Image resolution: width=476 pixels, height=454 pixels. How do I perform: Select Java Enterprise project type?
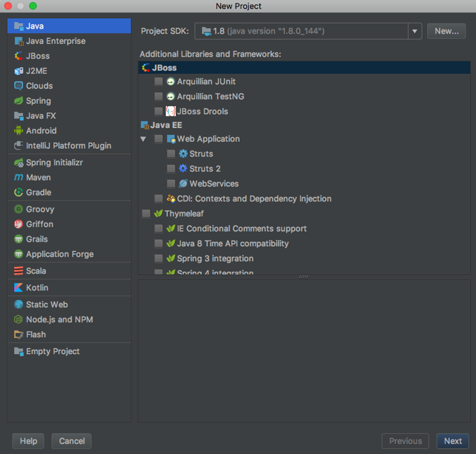click(69, 41)
